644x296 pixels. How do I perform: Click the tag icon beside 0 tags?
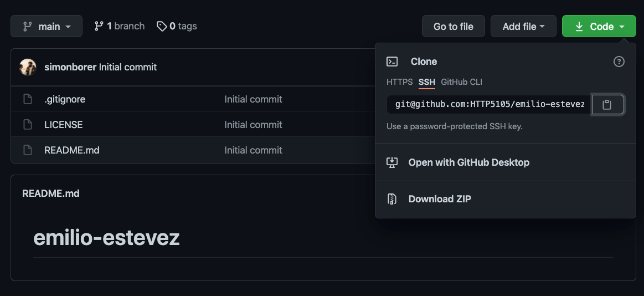click(x=162, y=26)
